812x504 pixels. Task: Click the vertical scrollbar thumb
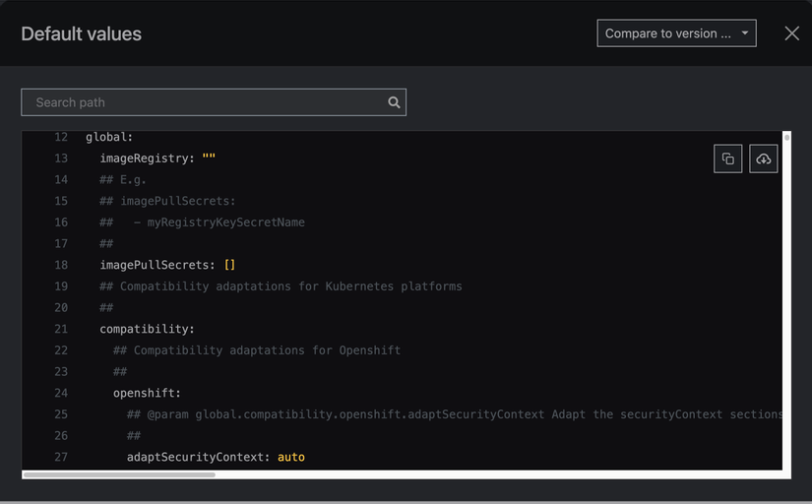point(786,137)
